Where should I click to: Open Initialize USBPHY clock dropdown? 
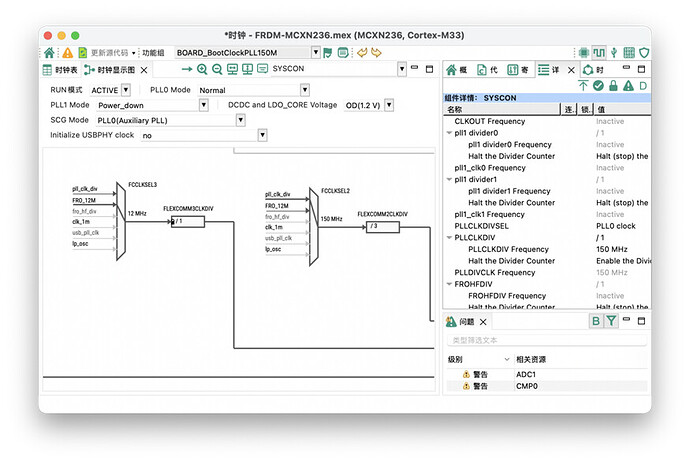tap(262, 135)
